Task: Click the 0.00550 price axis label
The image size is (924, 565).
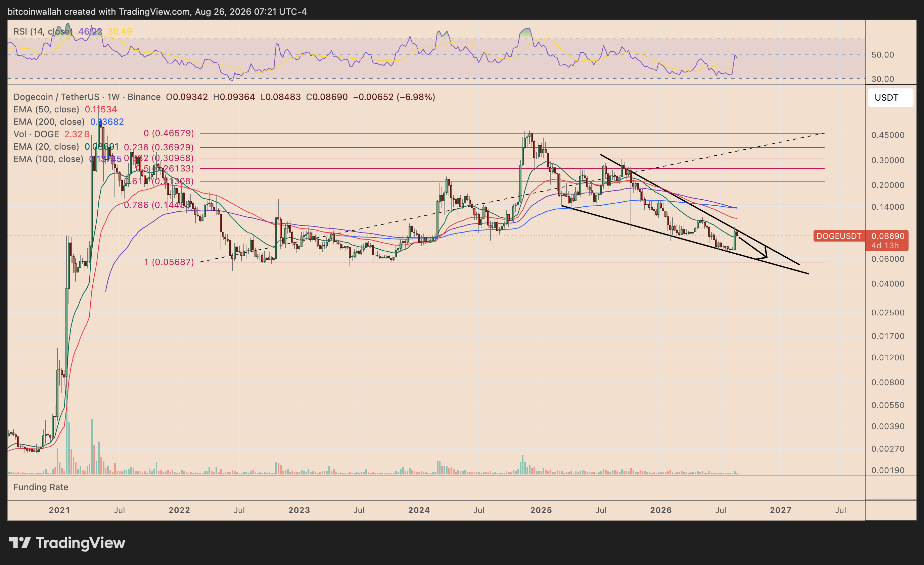Action: tap(888, 405)
